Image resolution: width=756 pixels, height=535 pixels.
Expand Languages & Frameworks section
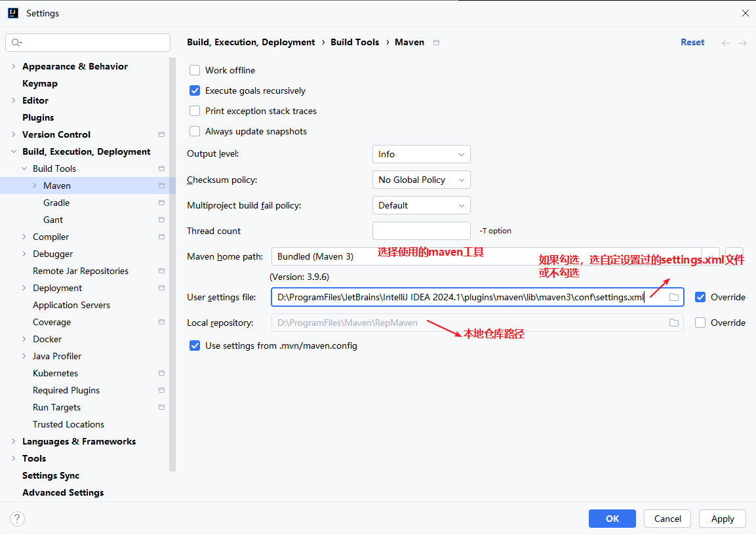point(14,441)
